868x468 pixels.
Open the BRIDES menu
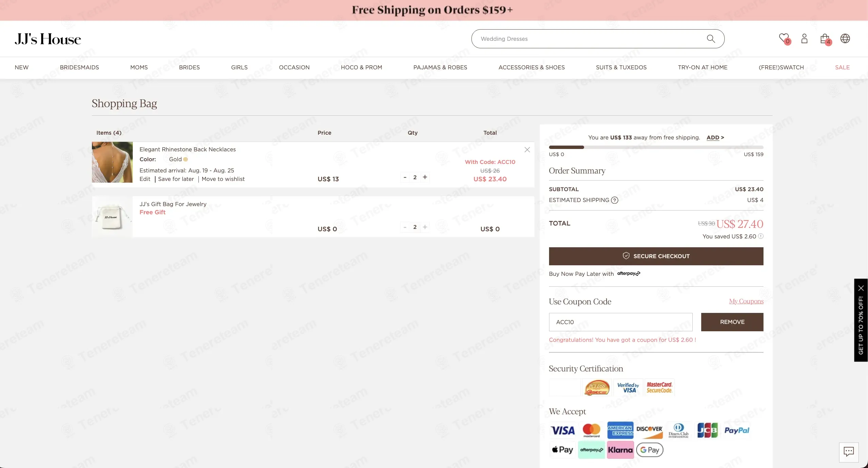(189, 67)
